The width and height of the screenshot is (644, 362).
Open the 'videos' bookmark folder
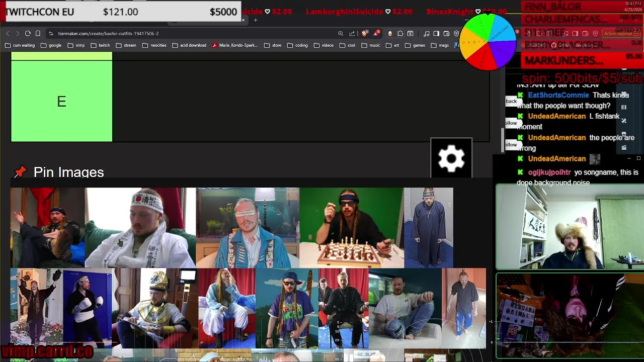[324, 45]
